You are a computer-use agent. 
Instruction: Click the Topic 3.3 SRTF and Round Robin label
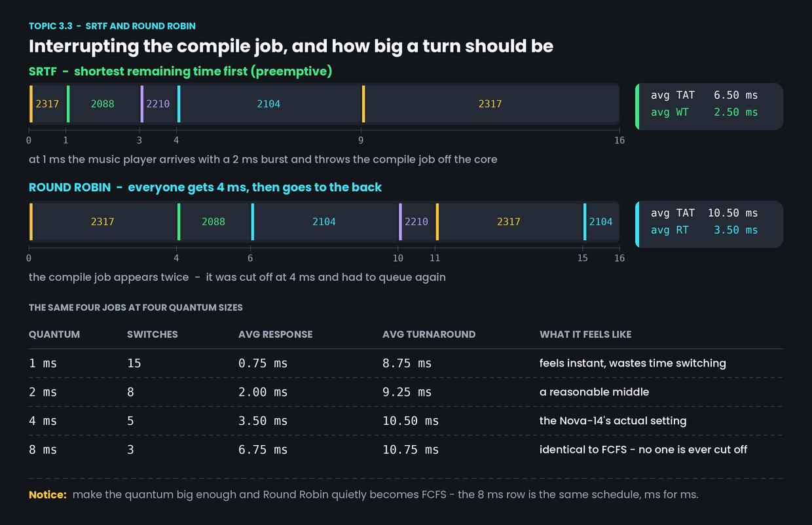112,26
